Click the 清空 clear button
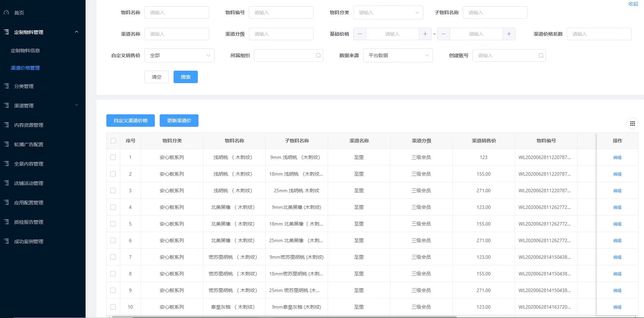This screenshot has width=644, height=318. pos(157,77)
